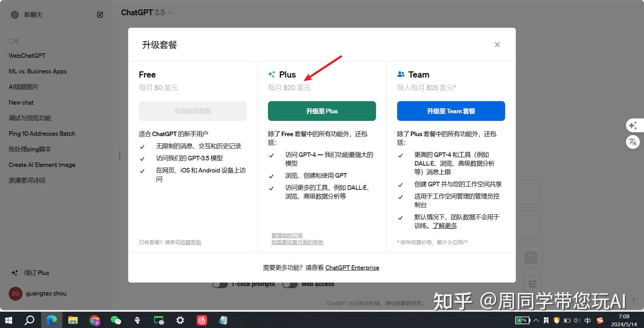This screenshot has height=328, width=644.
Task: Launch WeChat from the taskbar
Action: 116,320
